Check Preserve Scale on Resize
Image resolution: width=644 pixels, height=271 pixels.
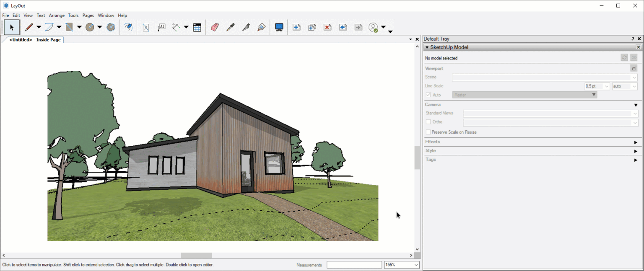coord(428,132)
